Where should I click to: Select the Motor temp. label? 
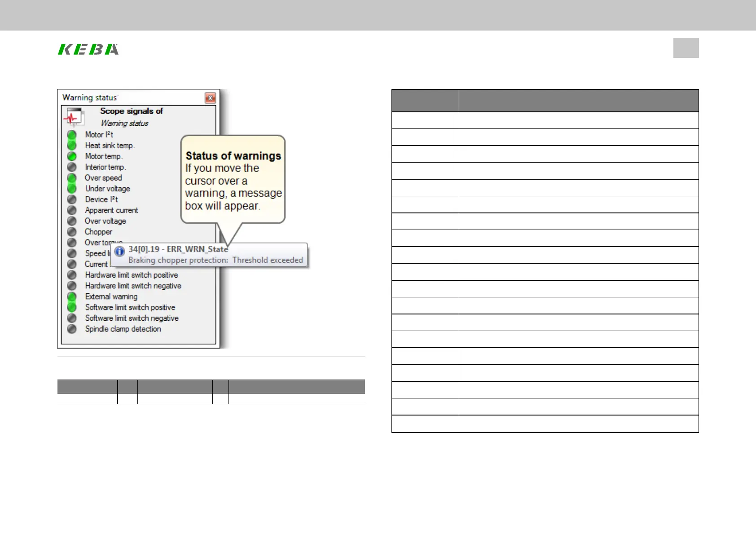tap(104, 156)
